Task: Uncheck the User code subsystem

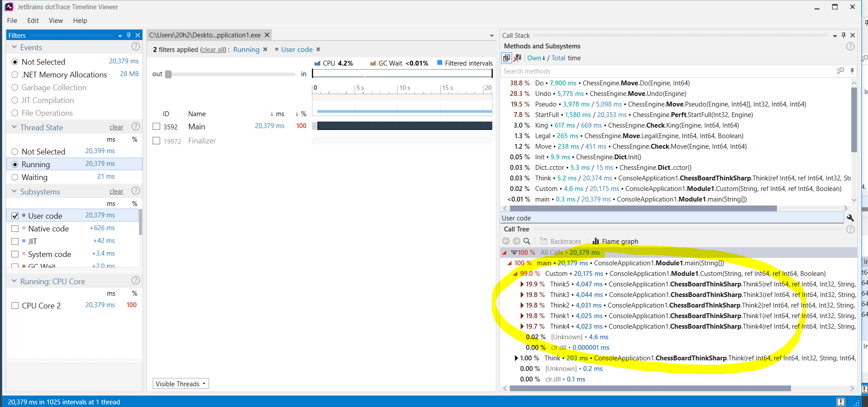Action: [x=15, y=216]
